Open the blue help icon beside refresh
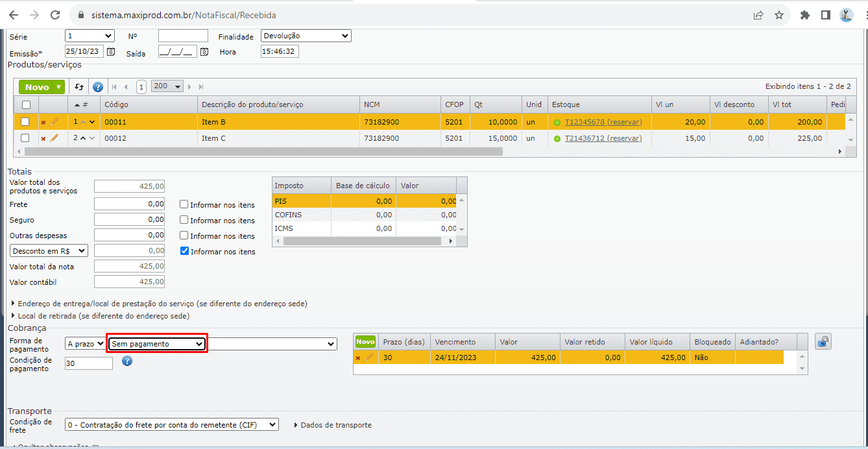The height and width of the screenshot is (449, 868). [x=98, y=87]
